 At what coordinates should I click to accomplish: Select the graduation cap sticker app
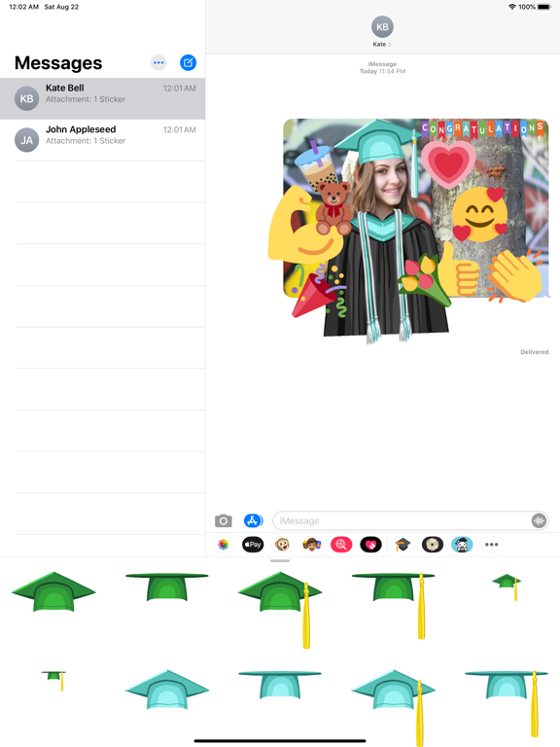[x=402, y=545]
